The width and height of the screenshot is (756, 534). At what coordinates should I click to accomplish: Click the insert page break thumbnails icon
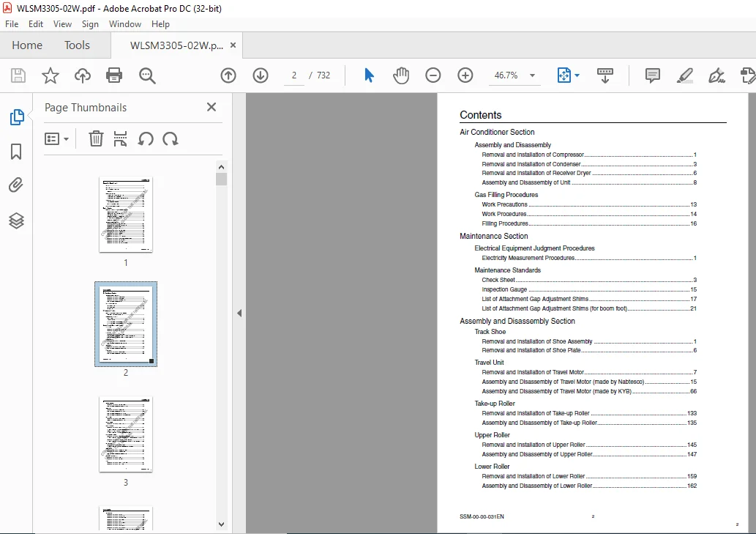121,139
